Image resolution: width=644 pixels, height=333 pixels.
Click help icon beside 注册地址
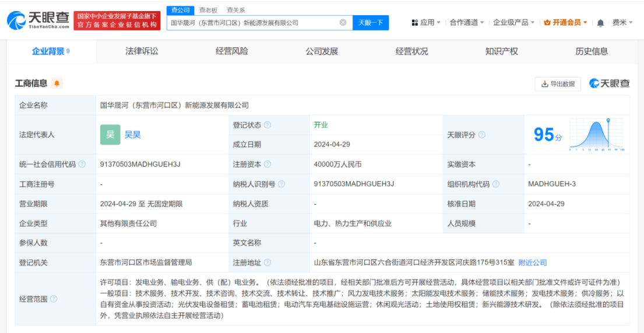pyautogui.click(x=268, y=262)
